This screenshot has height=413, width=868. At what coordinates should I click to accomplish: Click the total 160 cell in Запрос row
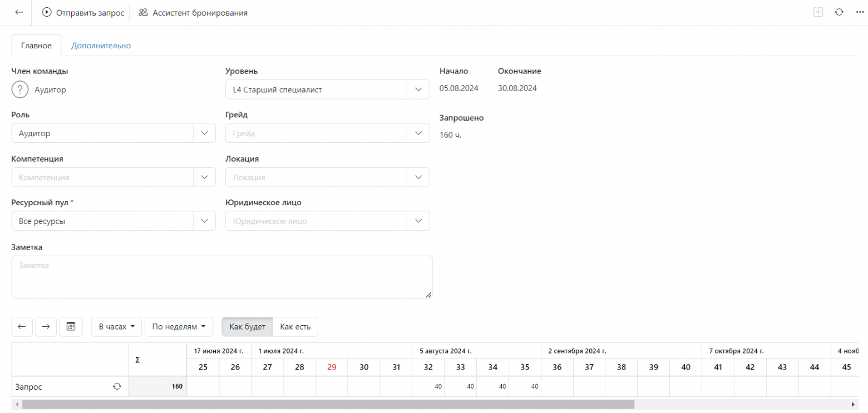click(x=157, y=386)
